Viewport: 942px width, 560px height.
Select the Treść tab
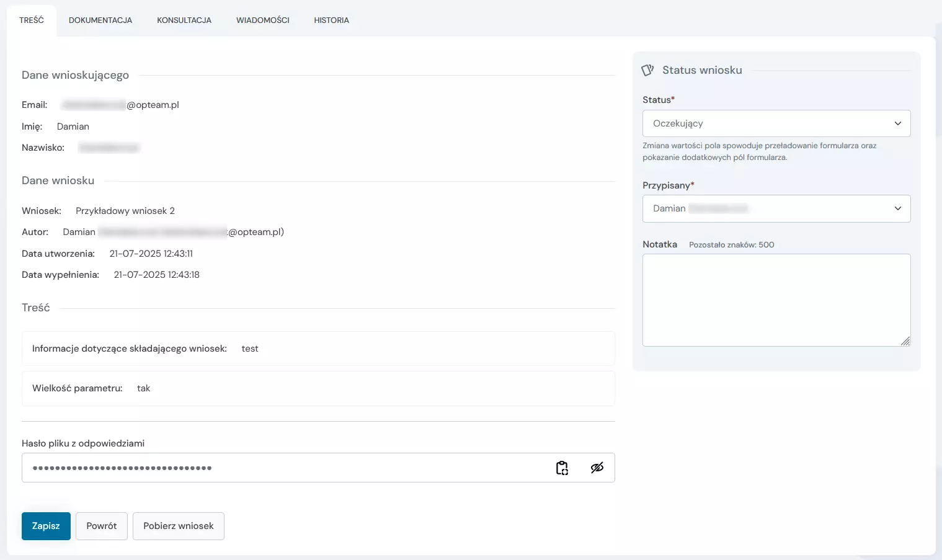click(32, 20)
